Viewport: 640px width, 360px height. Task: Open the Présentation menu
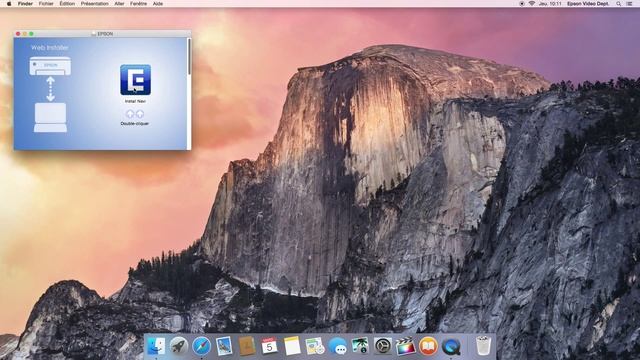coord(94,4)
